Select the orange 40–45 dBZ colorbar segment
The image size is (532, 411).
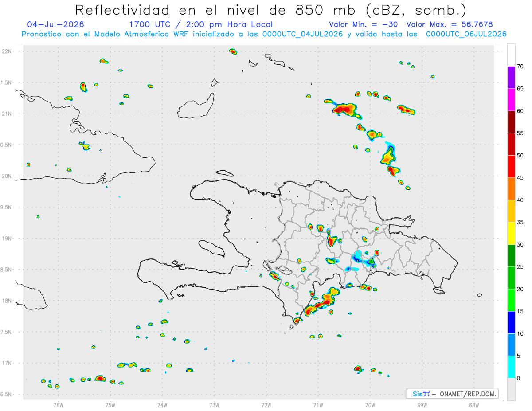[x=511, y=189]
